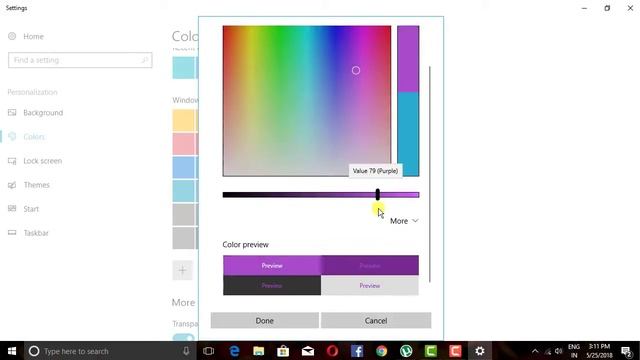Click the Home gear icon in Settings
Viewport: 640px width, 360px height.
coord(12,36)
